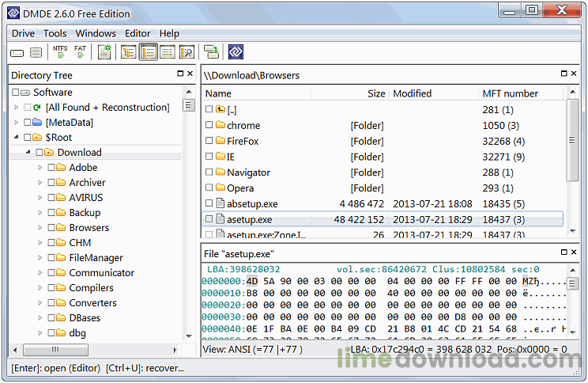588x383 pixels.
Task: Click the NTFS search toolbar icon
Action: [61, 52]
